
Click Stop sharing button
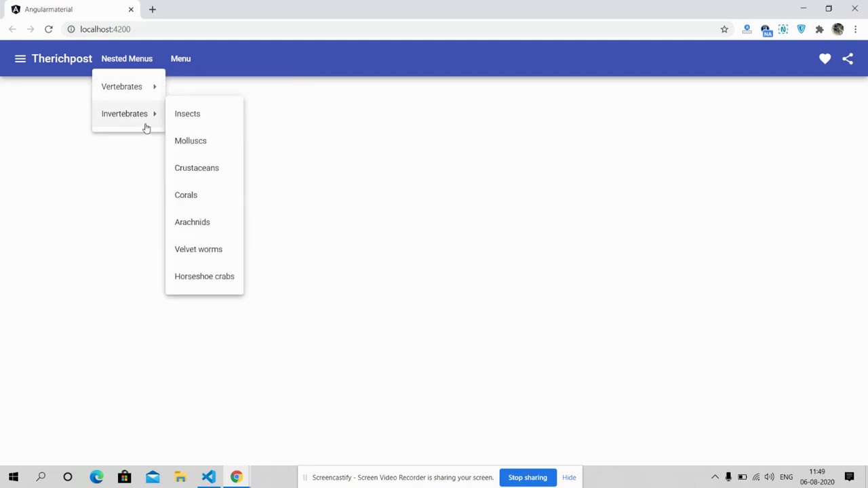[x=528, y=478]
